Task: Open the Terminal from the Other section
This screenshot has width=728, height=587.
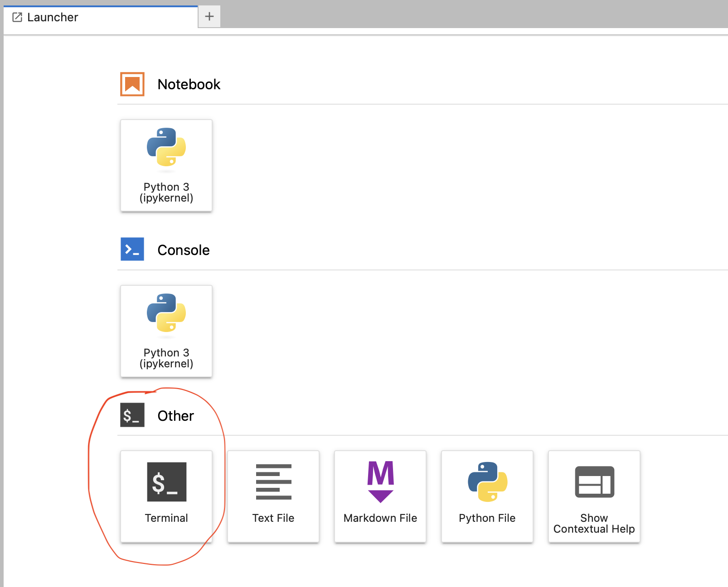Action: click(166, 496)
